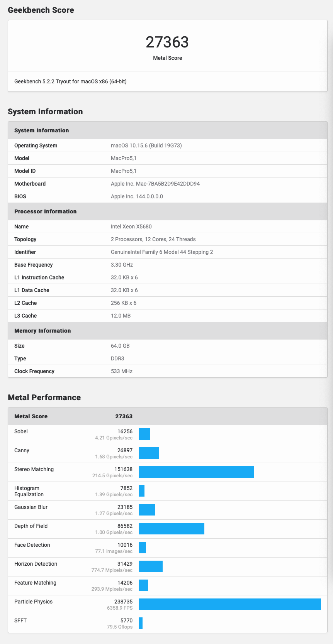
Task: Select the Geekbench 5.2.2 Tryout version text
Action: tap(70, 81)
